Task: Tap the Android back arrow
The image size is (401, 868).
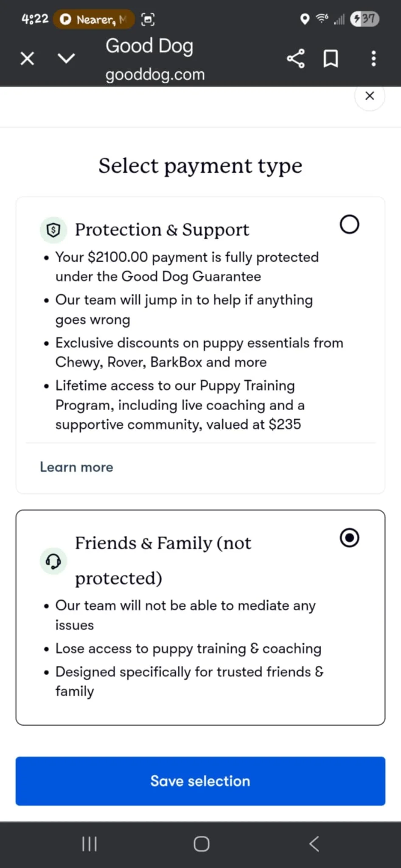Action: click(314, 844)
